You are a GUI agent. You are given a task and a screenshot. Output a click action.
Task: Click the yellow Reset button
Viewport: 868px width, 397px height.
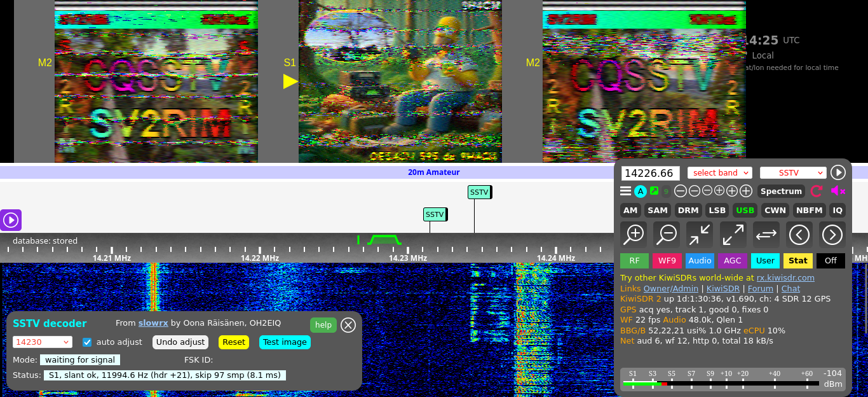point(234,342)
